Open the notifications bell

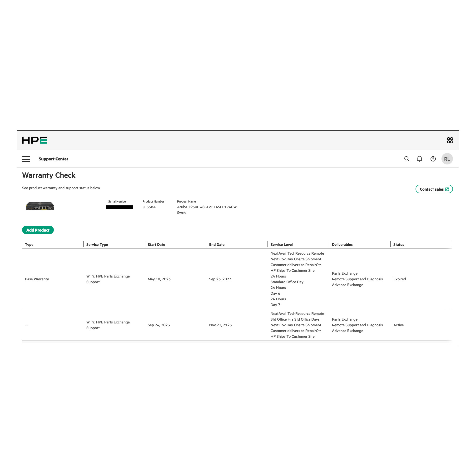(419, 159)
